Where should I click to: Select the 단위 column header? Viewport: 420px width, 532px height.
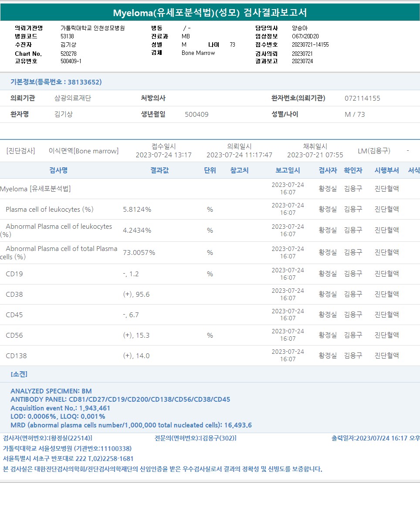coord(210,170)
